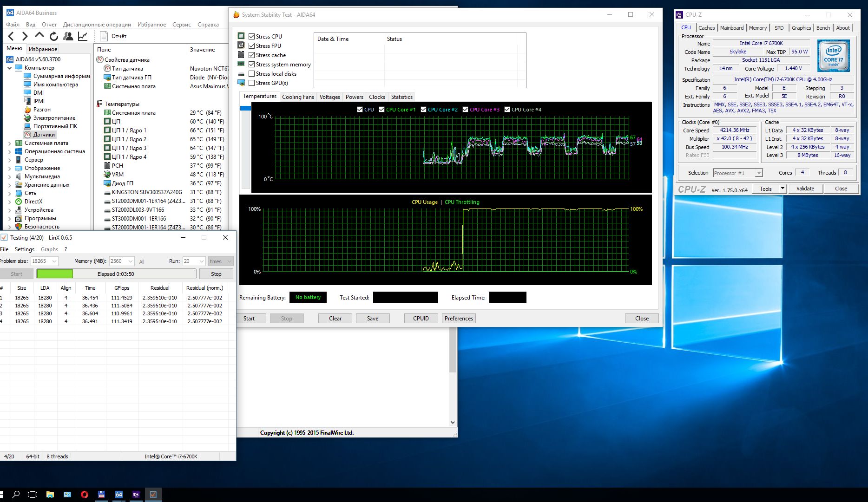Click the Сеть network icon in tree

(19, 193)
